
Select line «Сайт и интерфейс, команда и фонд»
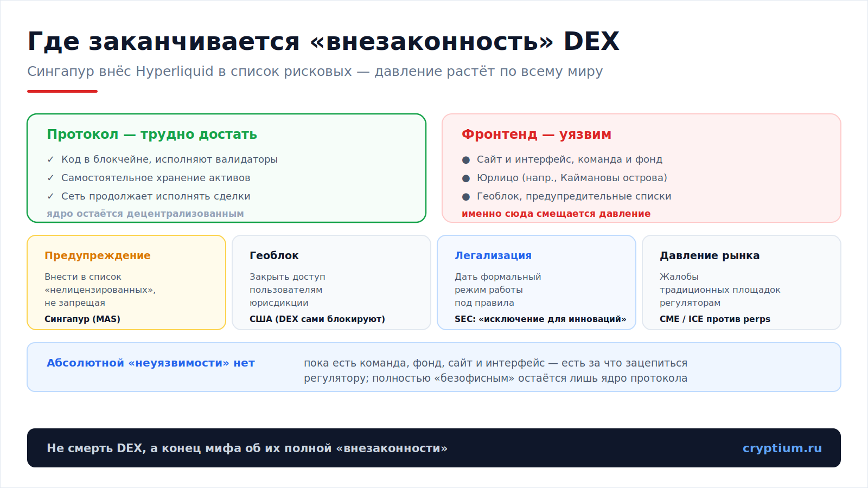click(570, 159)
